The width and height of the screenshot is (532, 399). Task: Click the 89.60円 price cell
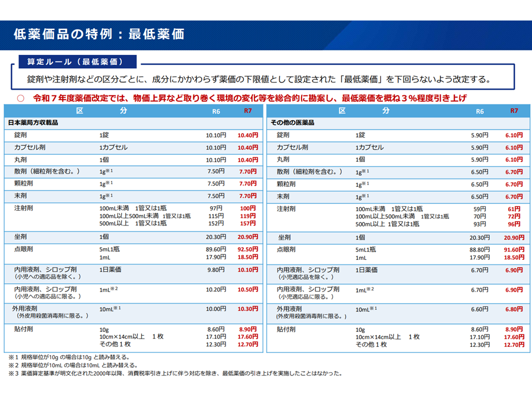(216, 249)
